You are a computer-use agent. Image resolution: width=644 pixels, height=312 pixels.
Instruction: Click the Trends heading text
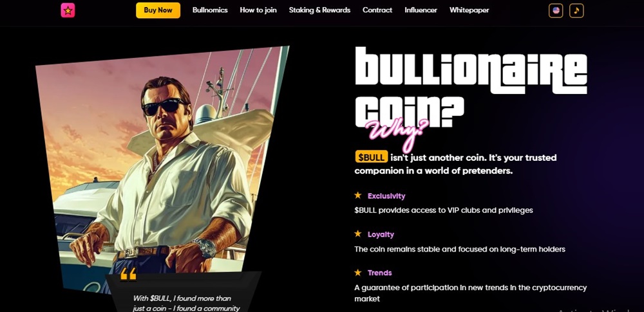[379, 273]
